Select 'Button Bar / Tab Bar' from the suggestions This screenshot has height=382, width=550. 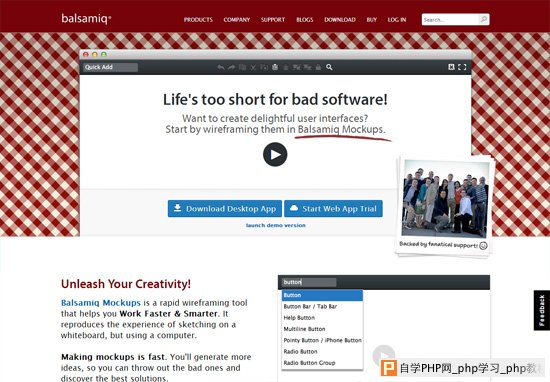[x=322, y=306]
